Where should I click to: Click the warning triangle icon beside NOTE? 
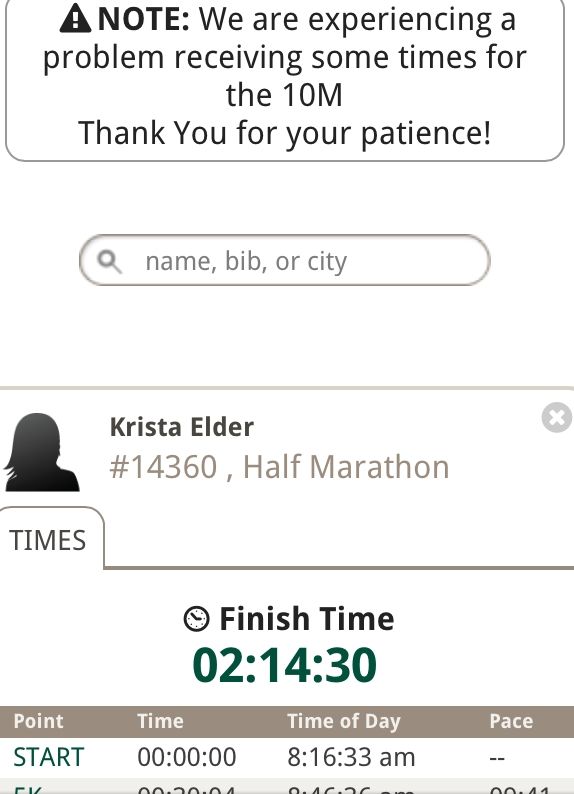(x=75, y=19)
